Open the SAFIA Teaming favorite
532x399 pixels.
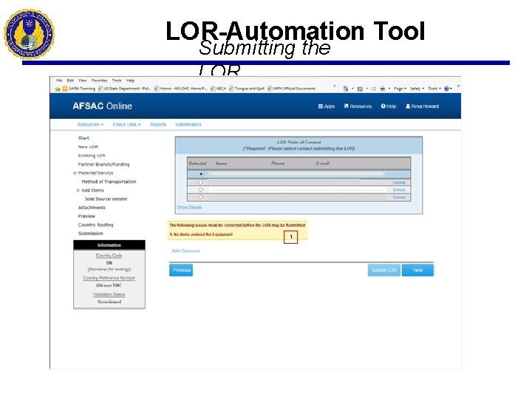79,89
